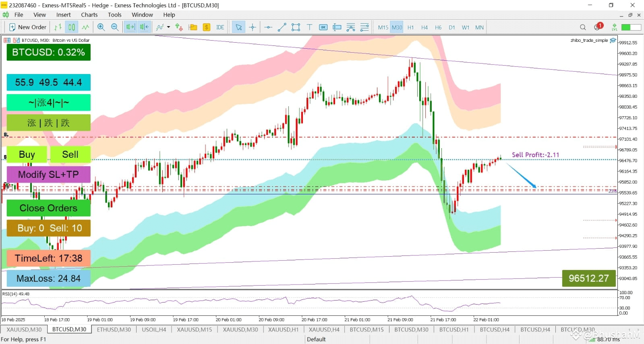Select the M30 timeframe
This screenshot has height=344, width=644.
(x=397, y=27)
